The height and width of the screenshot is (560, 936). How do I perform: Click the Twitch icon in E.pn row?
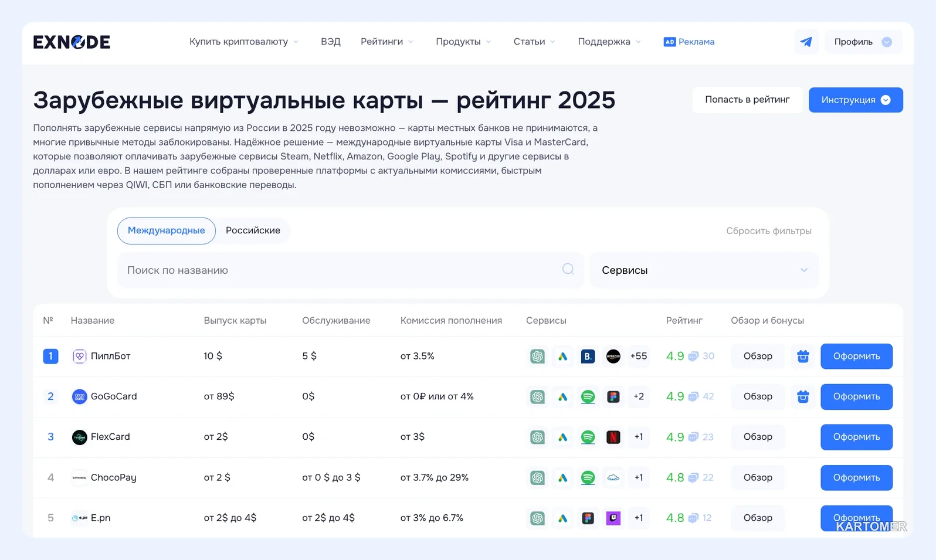tap(613, 518)
